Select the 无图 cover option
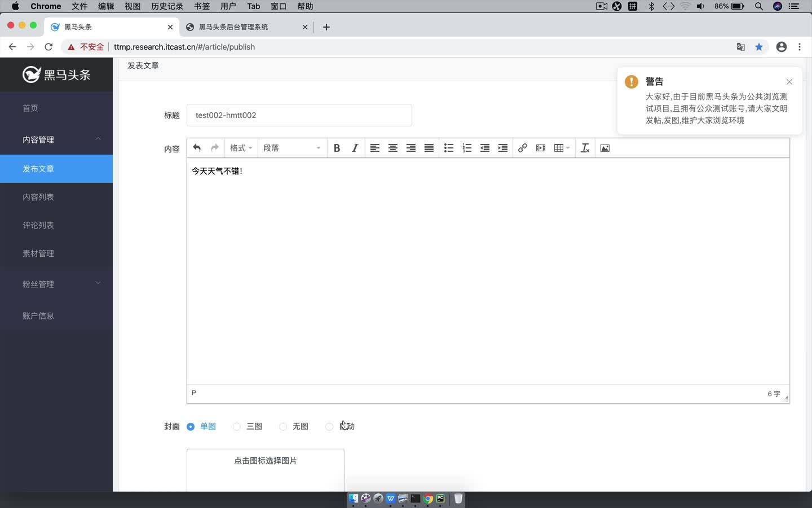The image size is (812, 508). click(283, 427)
